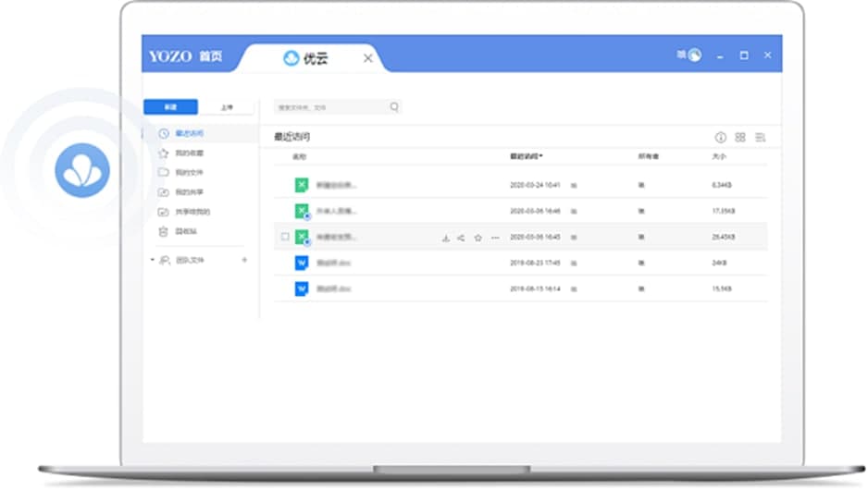
Task: Sort by the 所有者 owner column header
Action: [x=649, y=156]
